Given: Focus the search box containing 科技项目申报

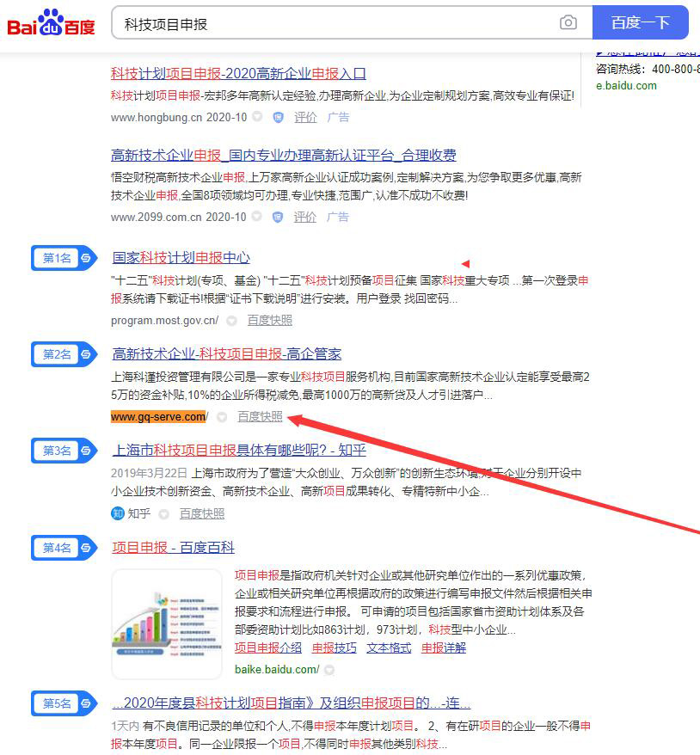Looking at the screenshot, I should 352,22.
